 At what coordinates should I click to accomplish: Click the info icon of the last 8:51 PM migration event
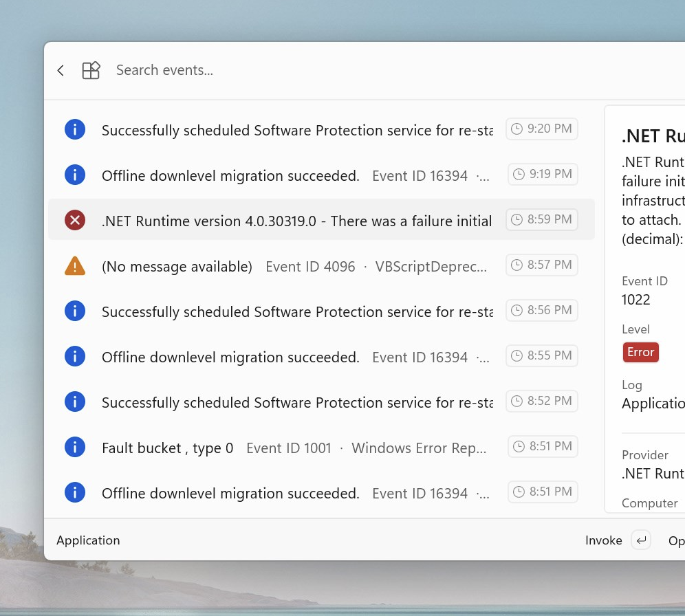(75, 492)
